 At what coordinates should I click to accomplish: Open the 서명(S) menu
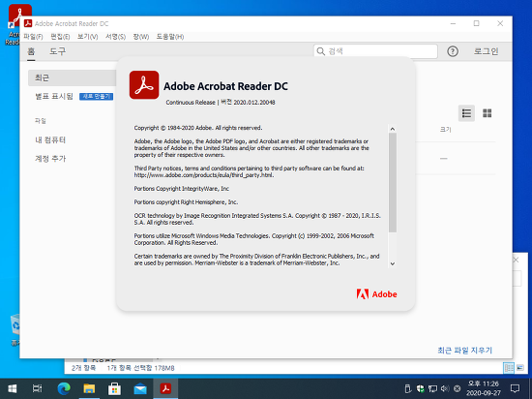coord(115,37)
